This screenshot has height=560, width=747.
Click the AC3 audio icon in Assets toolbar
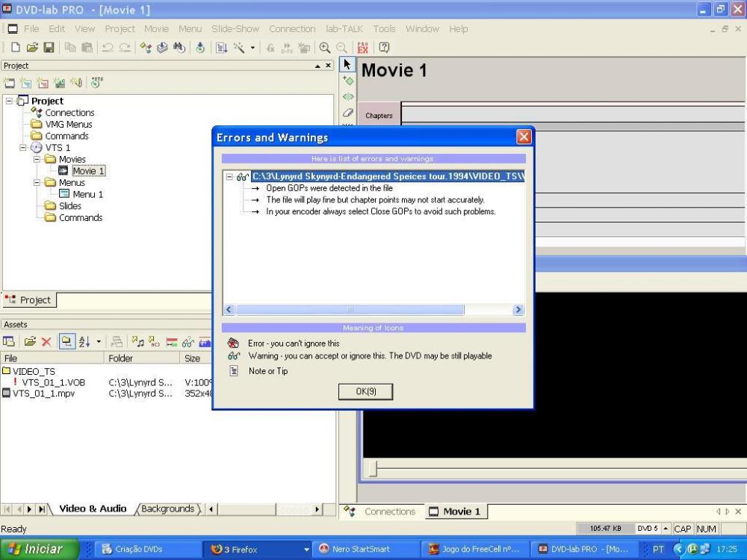tap(155, 342)
